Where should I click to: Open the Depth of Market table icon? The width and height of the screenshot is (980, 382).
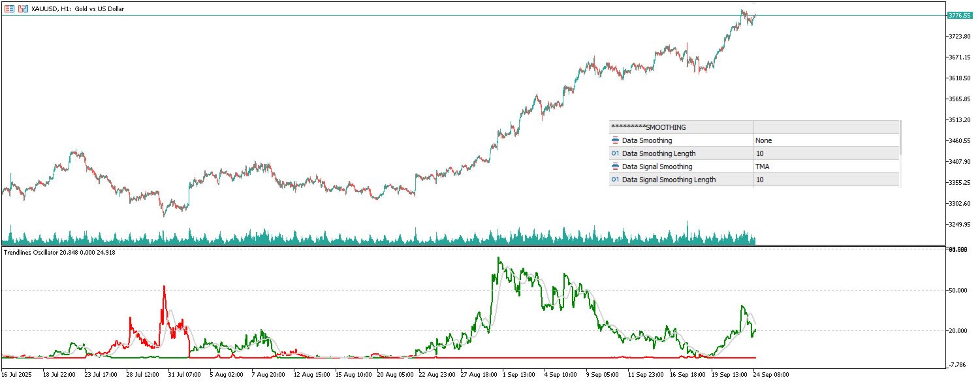tap(9, 9)
